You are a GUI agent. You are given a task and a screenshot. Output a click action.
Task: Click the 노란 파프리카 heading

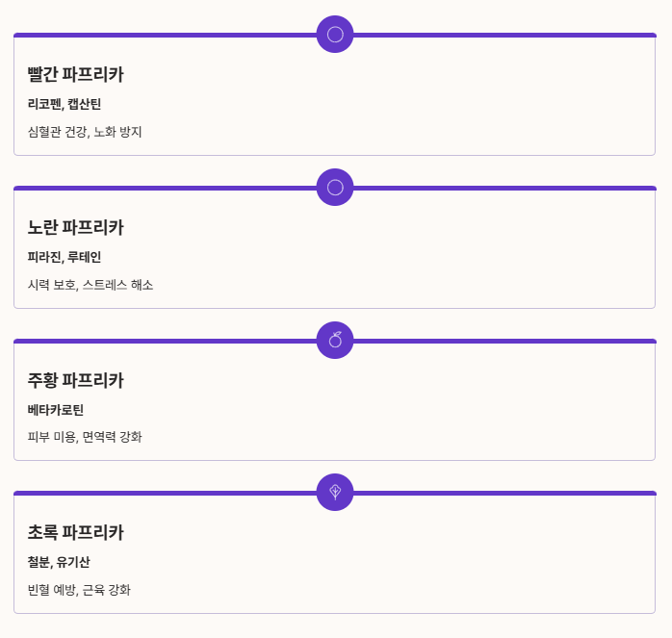tap(75, 227)
